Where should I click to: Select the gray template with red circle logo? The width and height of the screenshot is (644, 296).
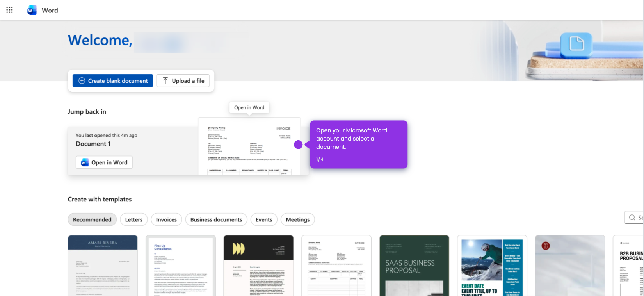[570, 266]
